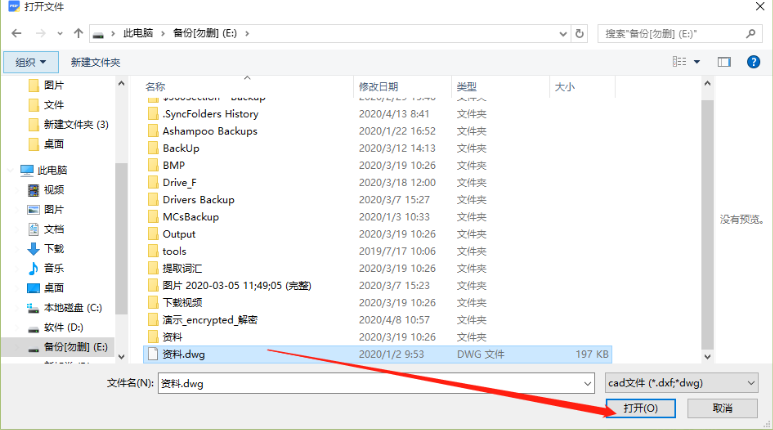Open the help icon
Viewport: 773px width, 430px height.
(753, 62)
